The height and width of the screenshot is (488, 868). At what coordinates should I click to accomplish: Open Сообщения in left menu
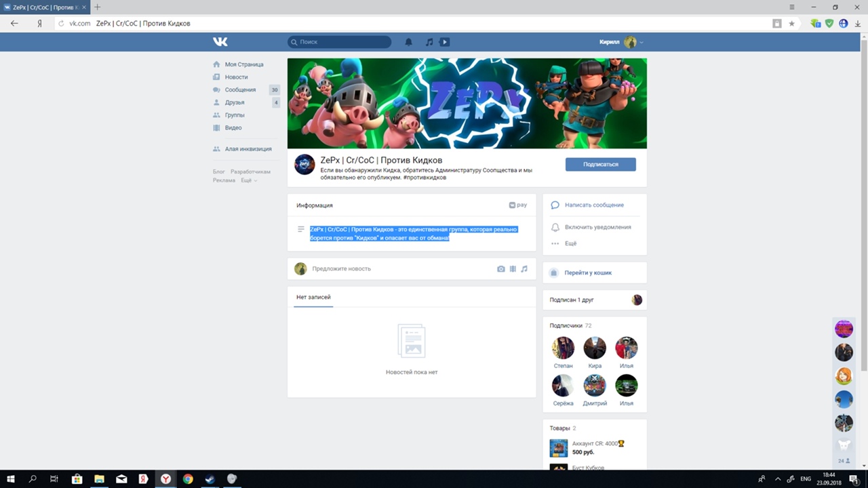click(x=240, y=89)
